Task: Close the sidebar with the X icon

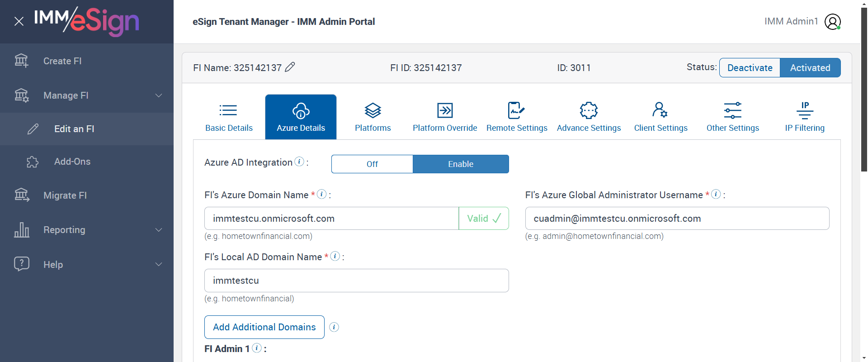Action: coord(19,21)
